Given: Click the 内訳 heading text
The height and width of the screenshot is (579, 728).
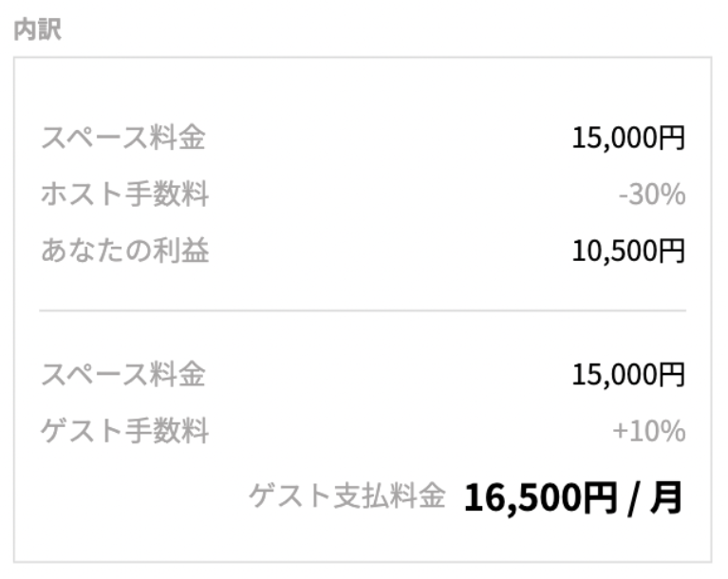Looking at the screenshot, I should (37, 29).
